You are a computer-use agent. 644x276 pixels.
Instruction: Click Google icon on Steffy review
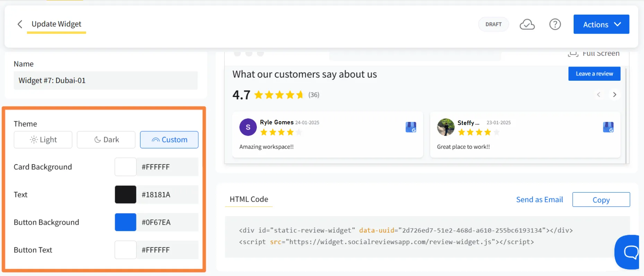pyautogui.click(x=608, y=127)
